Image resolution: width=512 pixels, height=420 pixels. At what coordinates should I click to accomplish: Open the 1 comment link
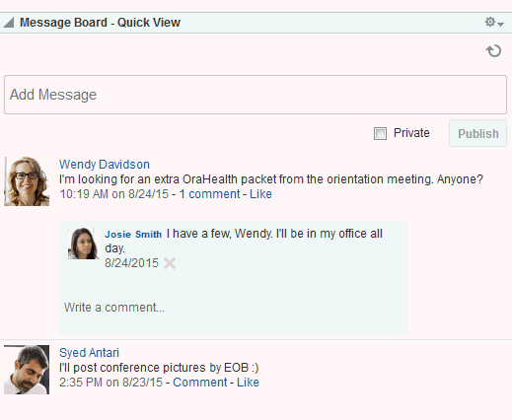click(209, 194)
